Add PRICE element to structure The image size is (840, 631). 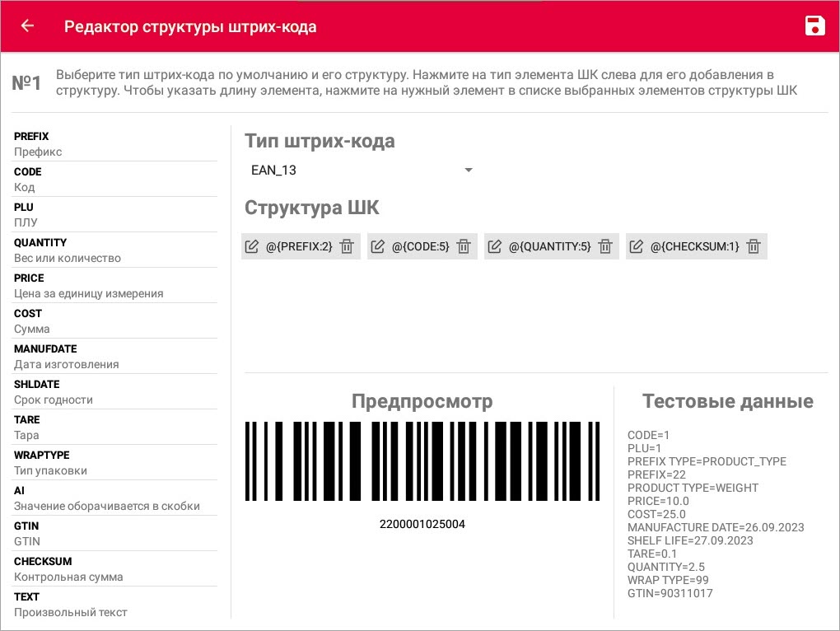(x=115, y=286)
